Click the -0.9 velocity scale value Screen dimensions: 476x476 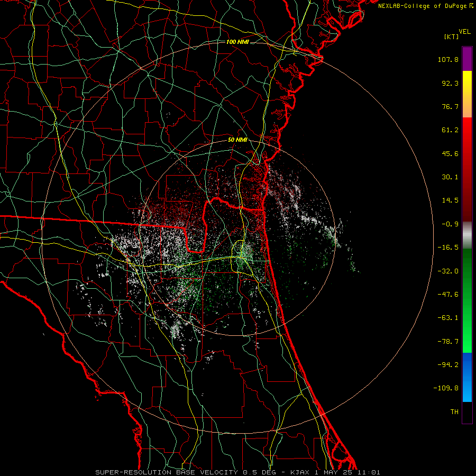[450, 224]
